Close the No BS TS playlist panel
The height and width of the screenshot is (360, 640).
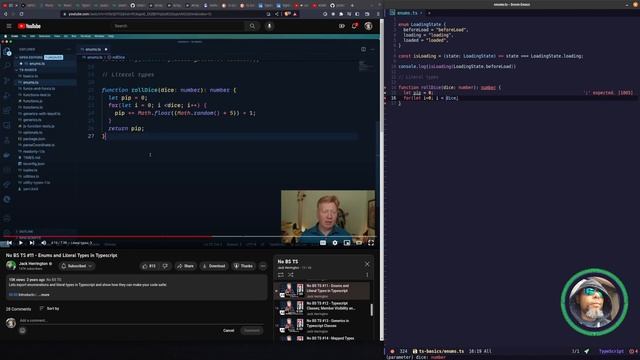coord(367,264)
